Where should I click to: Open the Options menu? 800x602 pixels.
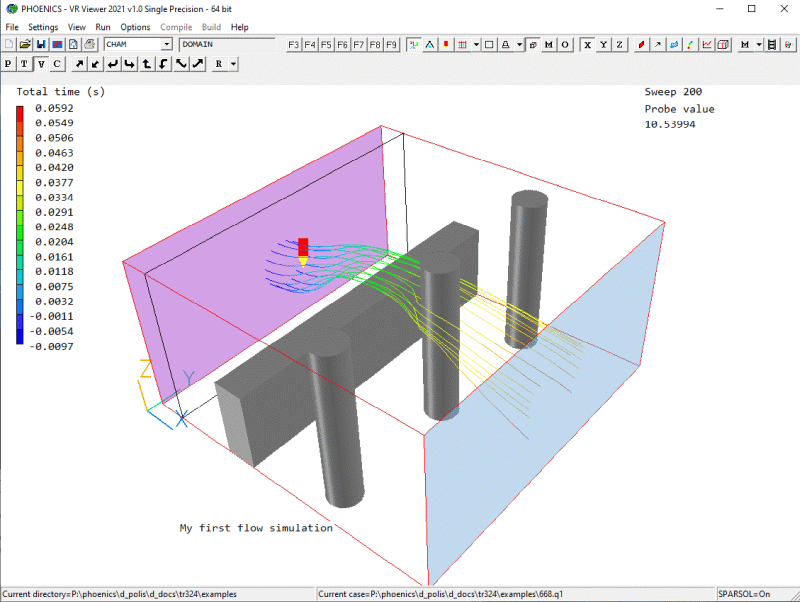click(x=135, y=27)
